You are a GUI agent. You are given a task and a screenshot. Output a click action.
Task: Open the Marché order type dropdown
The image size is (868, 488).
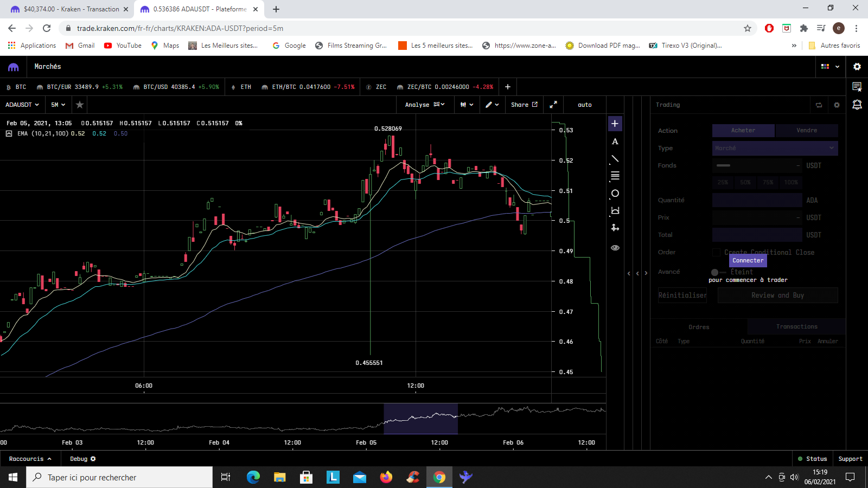pos(775,148)
